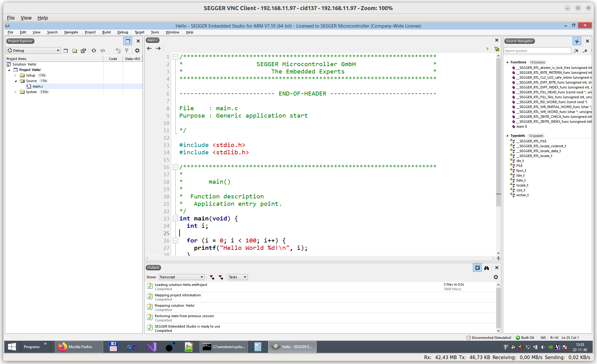Expand the System folder
Image resolution: width=597 pixels, height=364 pixels.
(16, 92)
